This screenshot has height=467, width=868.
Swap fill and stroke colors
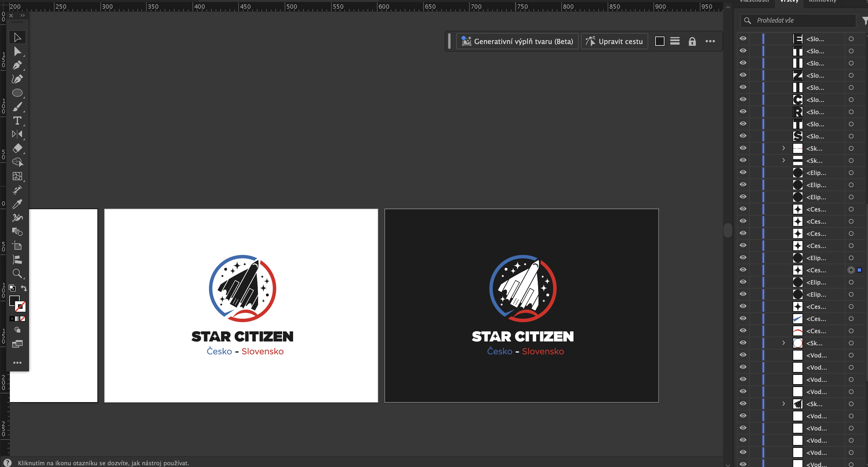[x=23, y=288]
